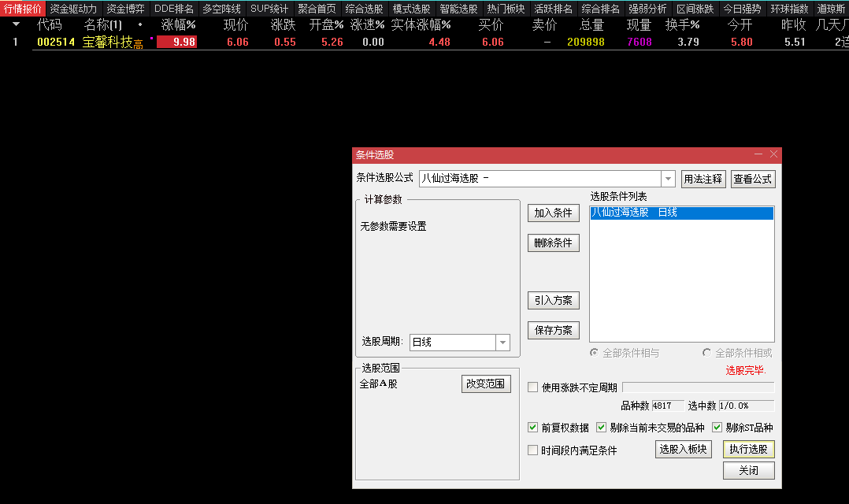
Task: Switch to 综合选股 panel
Action: coord(364,8)
